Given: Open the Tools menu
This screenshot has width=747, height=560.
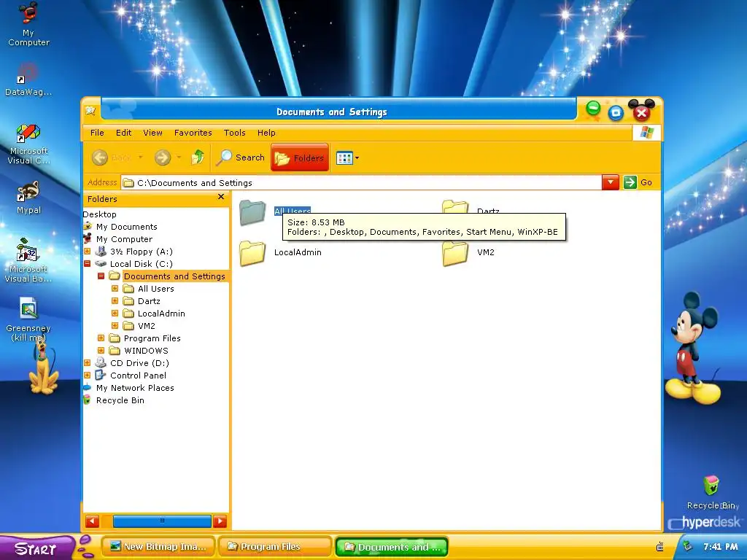Looking at the screenshot, I should 235,133.
